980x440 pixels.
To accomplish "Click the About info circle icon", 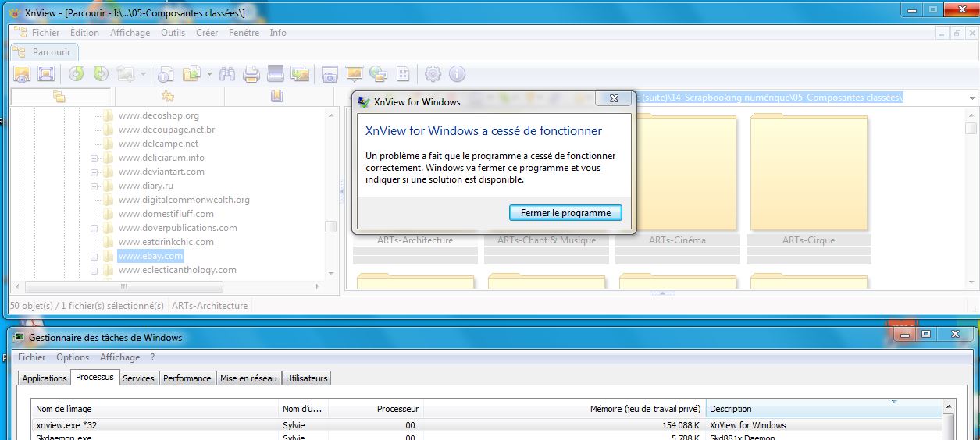I will [457, 74].
